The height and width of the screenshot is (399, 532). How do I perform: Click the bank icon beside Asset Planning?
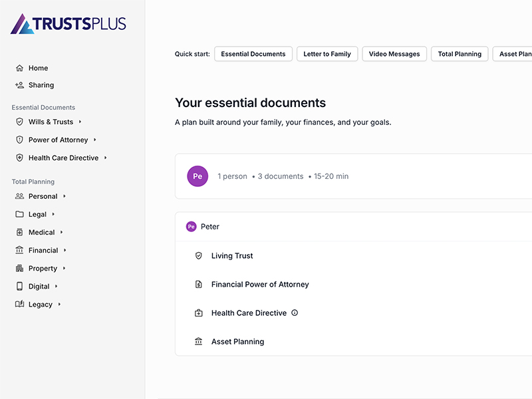[198, 341]
